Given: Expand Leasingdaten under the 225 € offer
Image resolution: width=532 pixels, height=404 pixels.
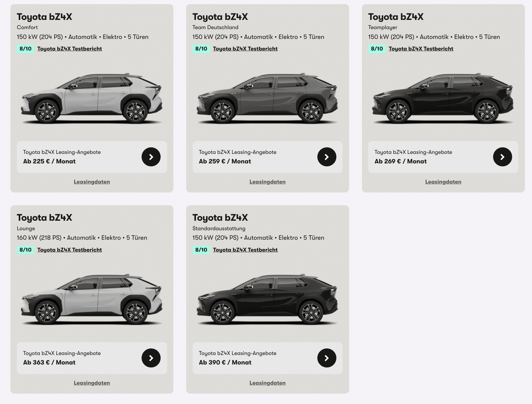Looking at the screenshot, I should pyautogui.click(x=92, y=182).
